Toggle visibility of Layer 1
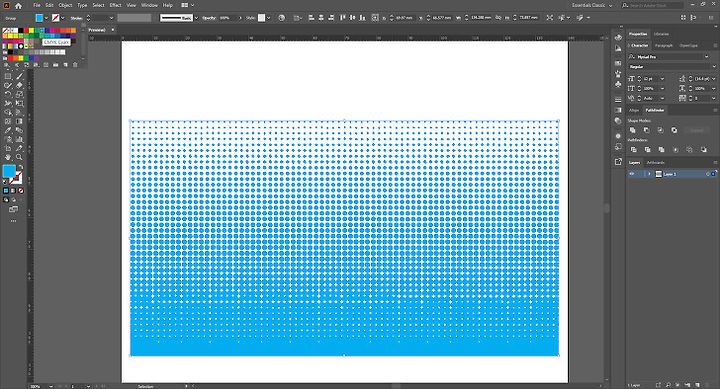 coord(631,174)
